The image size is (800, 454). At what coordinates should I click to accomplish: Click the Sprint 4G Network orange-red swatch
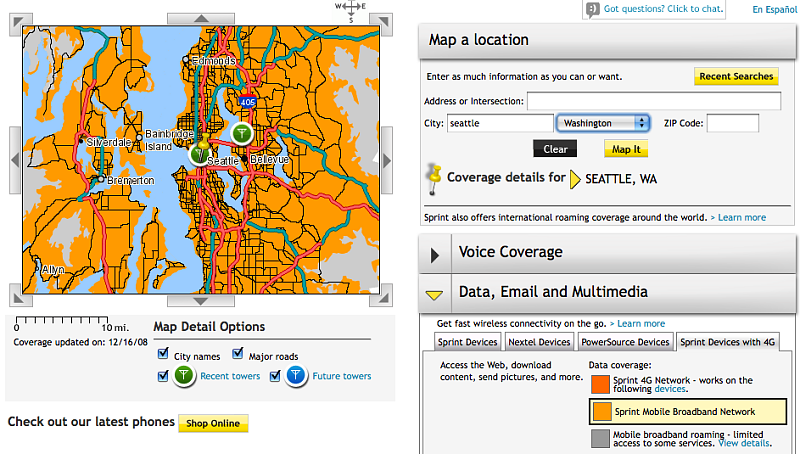coord(601,385)
